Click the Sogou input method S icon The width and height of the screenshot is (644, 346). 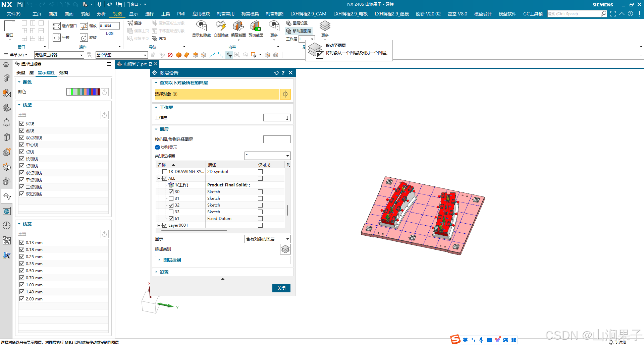pyautogui.click(x=455, y=340)
